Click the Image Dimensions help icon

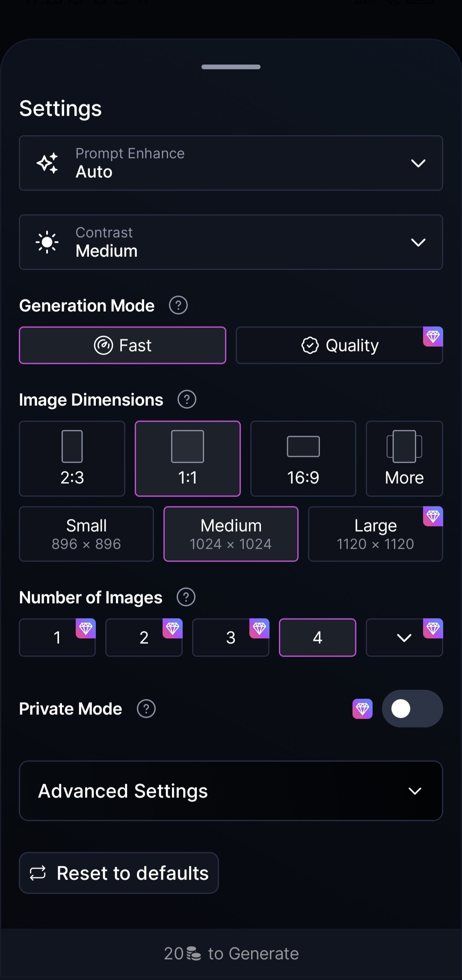click(x=187, y=400)
